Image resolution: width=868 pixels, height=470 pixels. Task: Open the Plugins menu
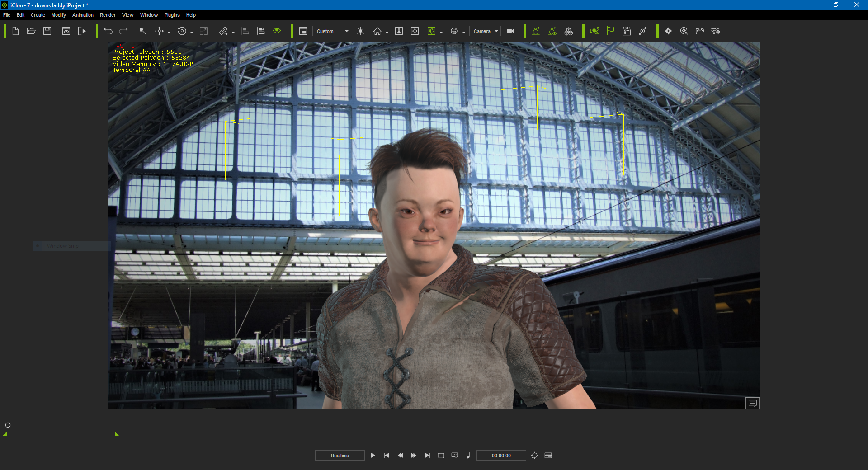[172, 15]
